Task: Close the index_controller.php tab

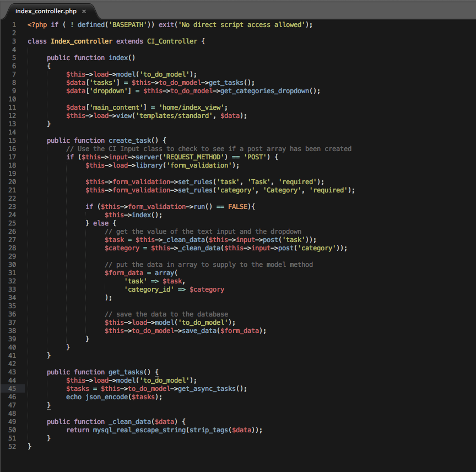Action: click(x=84, y=11)
